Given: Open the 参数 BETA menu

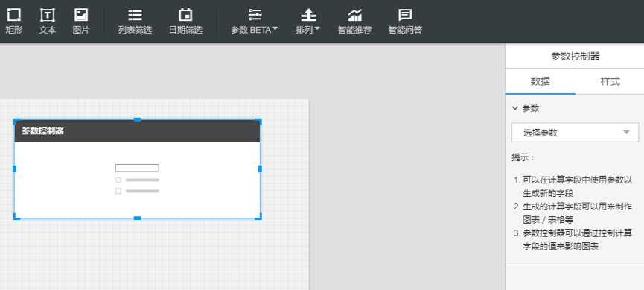Looking at the screenshot, I should pos(255,22).
